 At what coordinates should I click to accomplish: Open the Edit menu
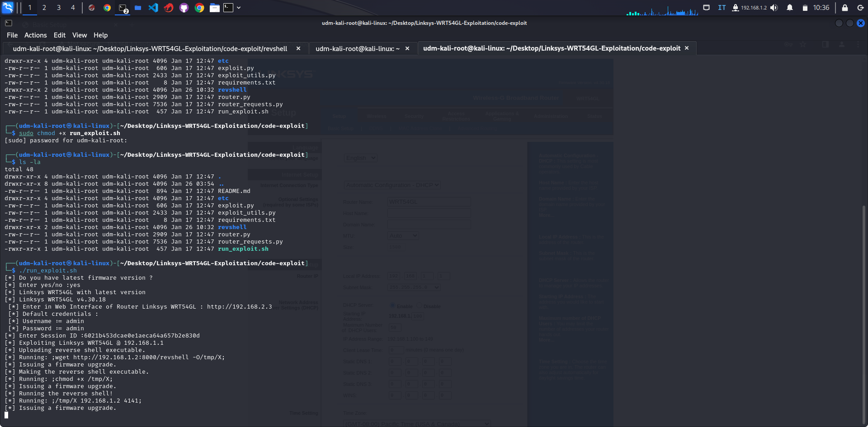point(60,35)
